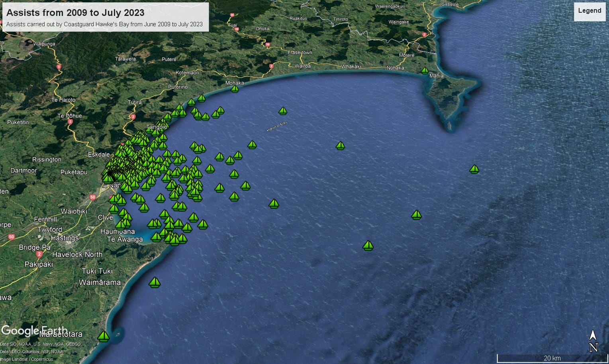Click the 'Tiniroto' place label

(341, 19)
